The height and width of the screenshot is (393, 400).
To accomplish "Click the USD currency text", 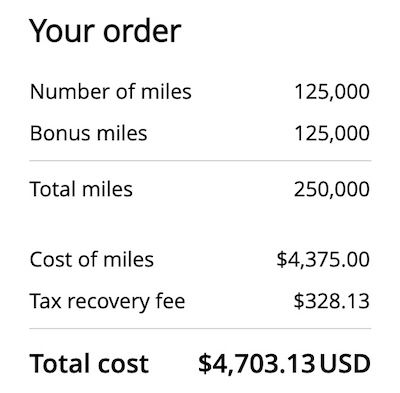I will click(345, 363).
